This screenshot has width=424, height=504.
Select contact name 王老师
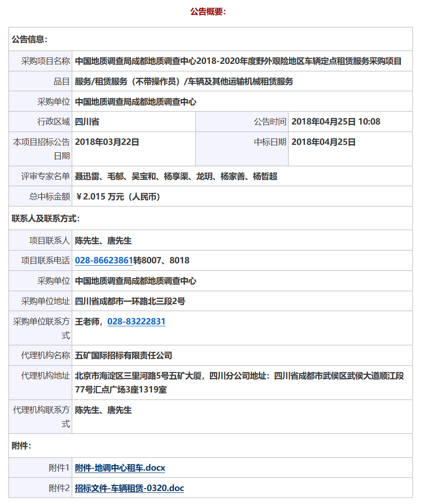[x=87, y=322]
